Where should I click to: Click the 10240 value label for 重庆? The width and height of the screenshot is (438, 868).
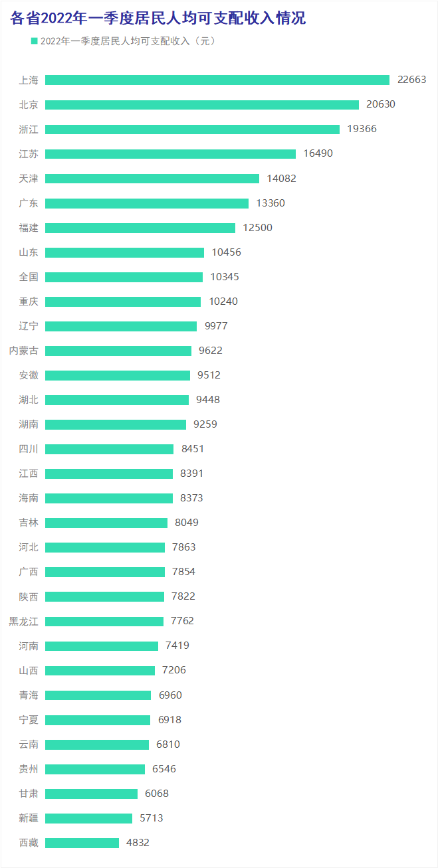click(223, 302)
